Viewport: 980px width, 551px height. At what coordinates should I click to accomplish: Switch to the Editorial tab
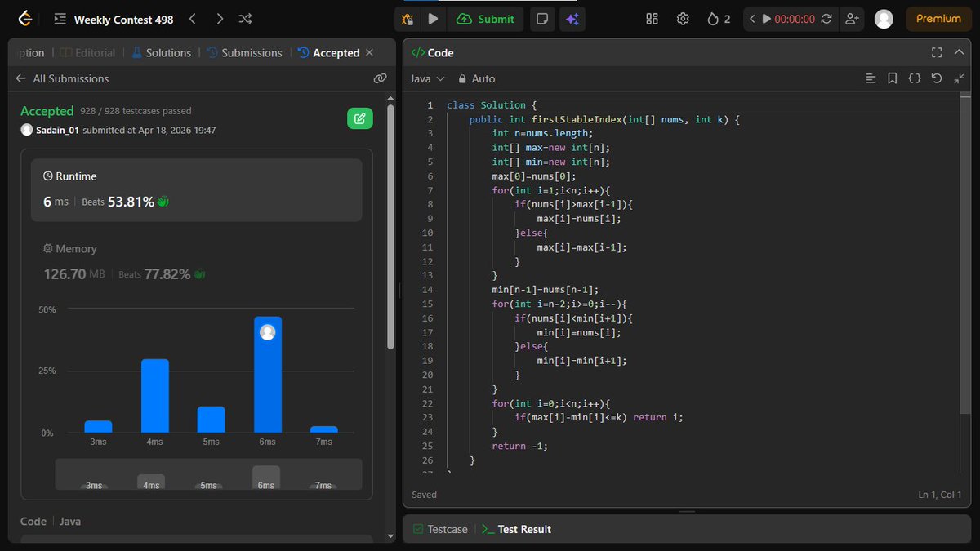(88, 52)
